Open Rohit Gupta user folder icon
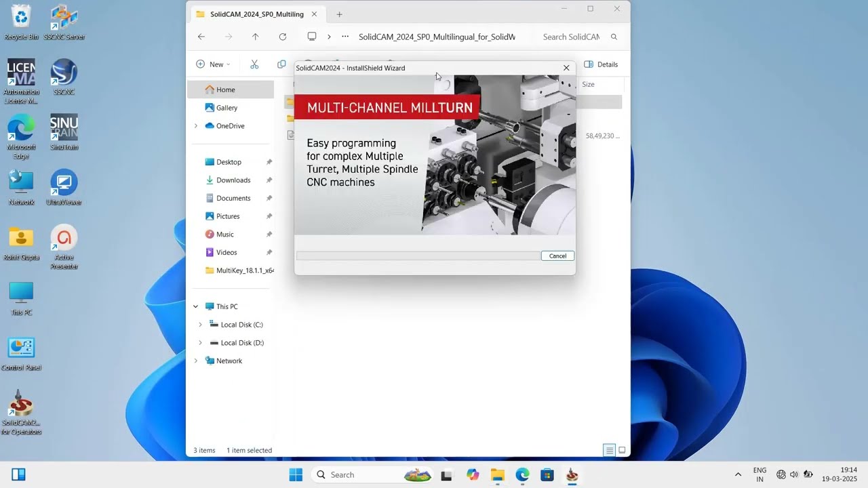Image resolution: width=868 pixels, height=488 pixels. click(21, 243)
